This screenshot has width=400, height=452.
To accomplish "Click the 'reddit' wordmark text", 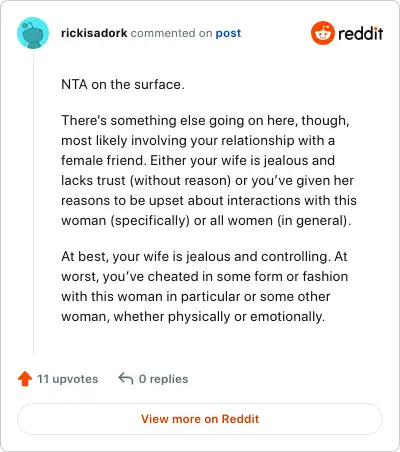I will coord(361,33).
